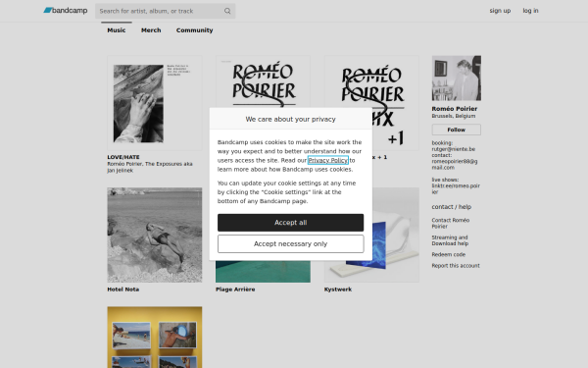This screenshot has height=368, width=588.
Task: Click Accept necessary only button
Action: point(291,243)
